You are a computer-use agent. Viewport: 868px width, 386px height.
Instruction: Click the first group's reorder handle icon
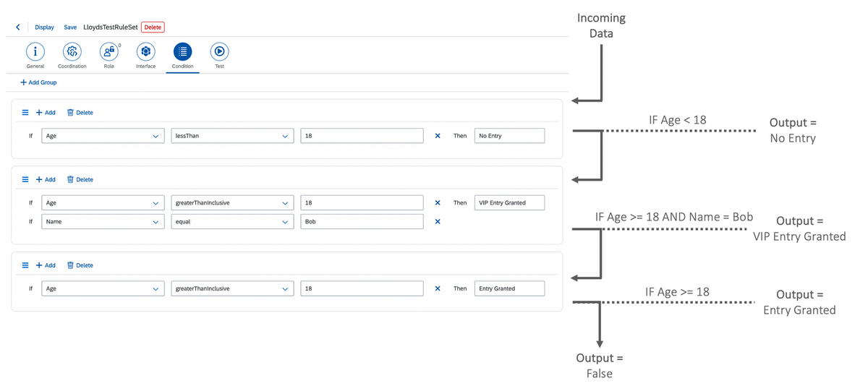pyautogui.click(x=25, y=113)
